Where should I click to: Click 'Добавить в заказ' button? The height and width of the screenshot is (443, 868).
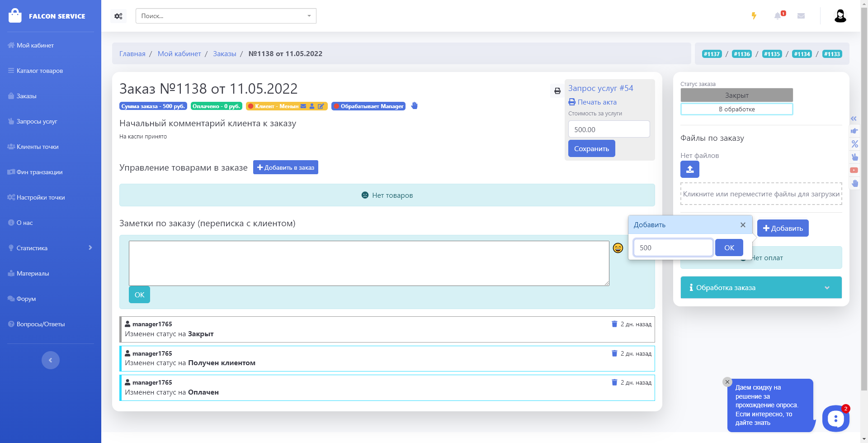(x=286, y=167)
